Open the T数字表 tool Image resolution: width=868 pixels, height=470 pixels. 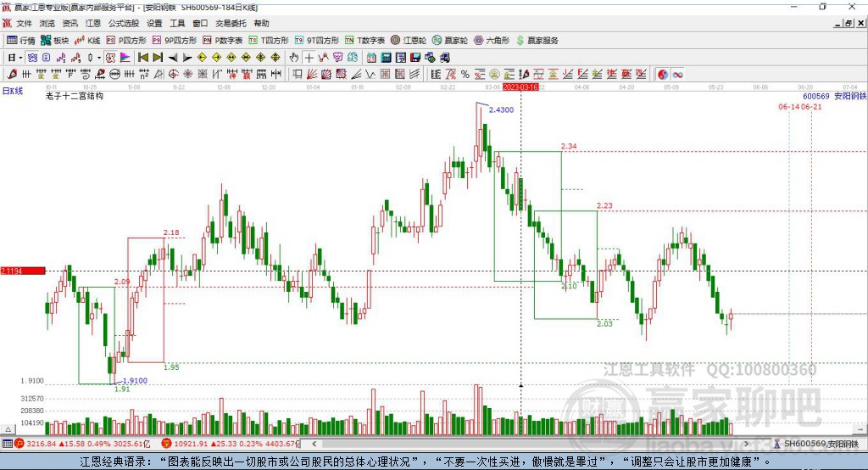[364, 41]
